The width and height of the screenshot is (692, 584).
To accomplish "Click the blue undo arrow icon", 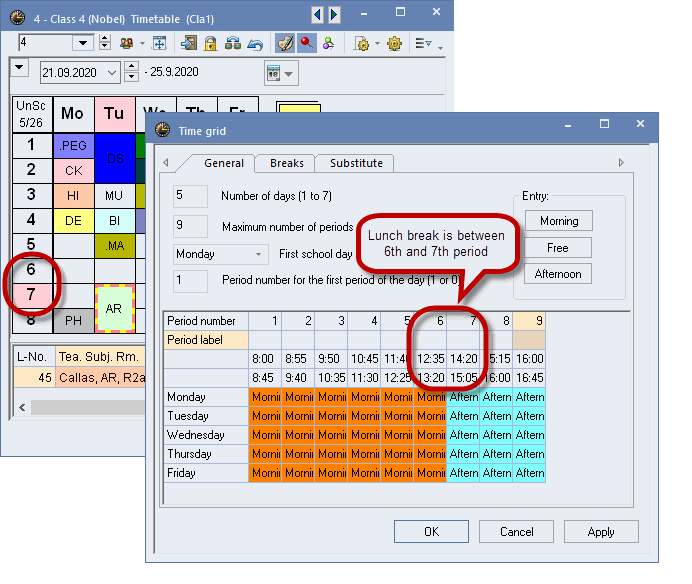I will pos(254,43).
